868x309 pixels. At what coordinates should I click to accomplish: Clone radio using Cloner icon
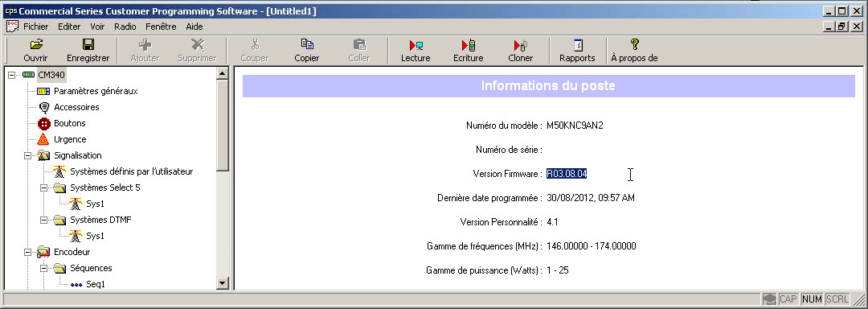click(x=520, y=45)
